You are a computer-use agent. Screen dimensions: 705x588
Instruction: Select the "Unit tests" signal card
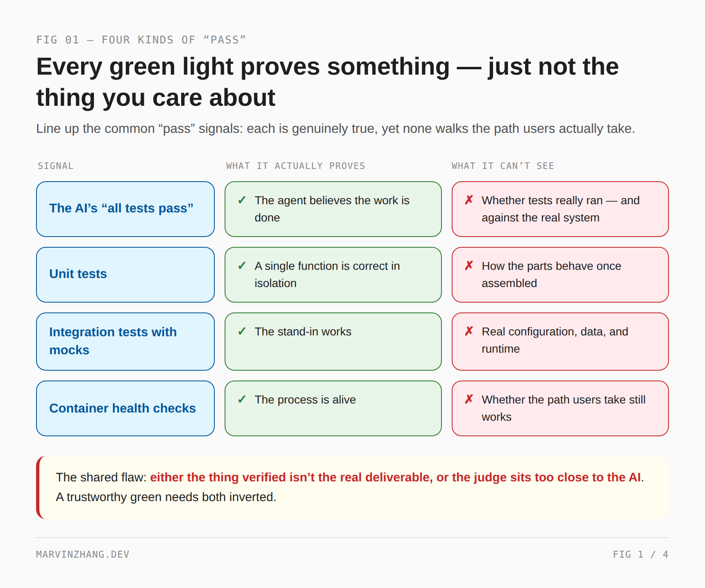pos(125,275)
